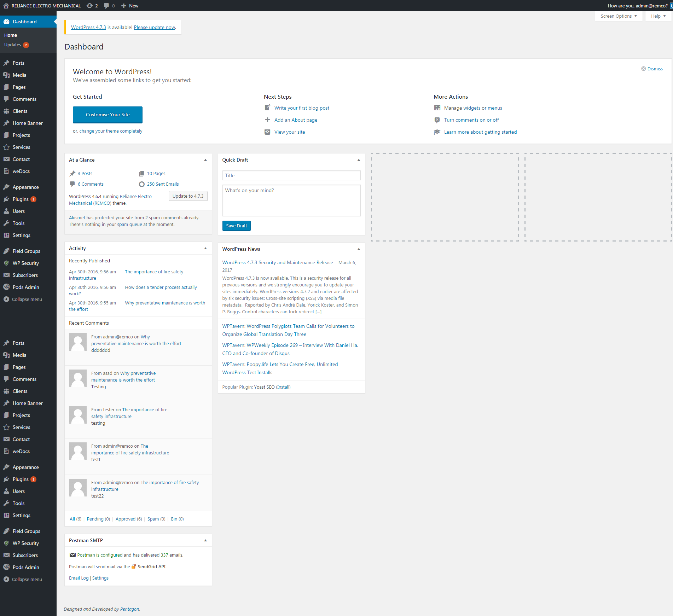Open the 10 Pages link
Image resolution: width=673 pixels, height=616 pixels.
click(156, 173)
